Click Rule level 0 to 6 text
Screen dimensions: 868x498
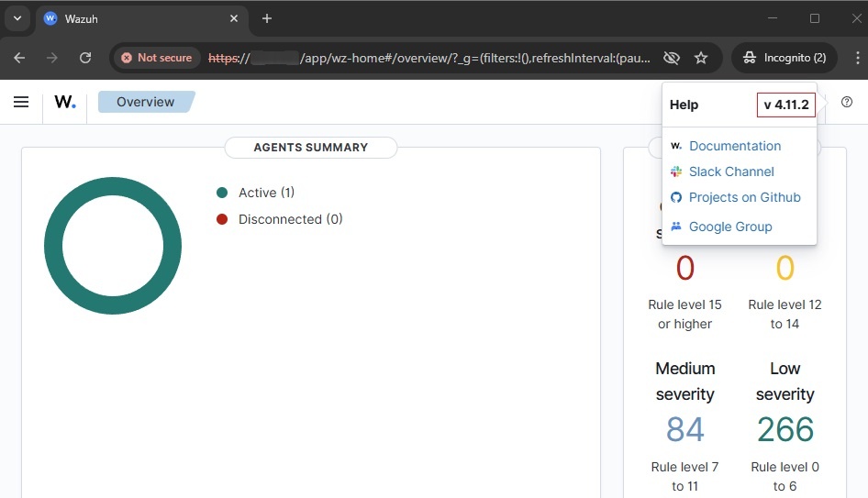785,476
